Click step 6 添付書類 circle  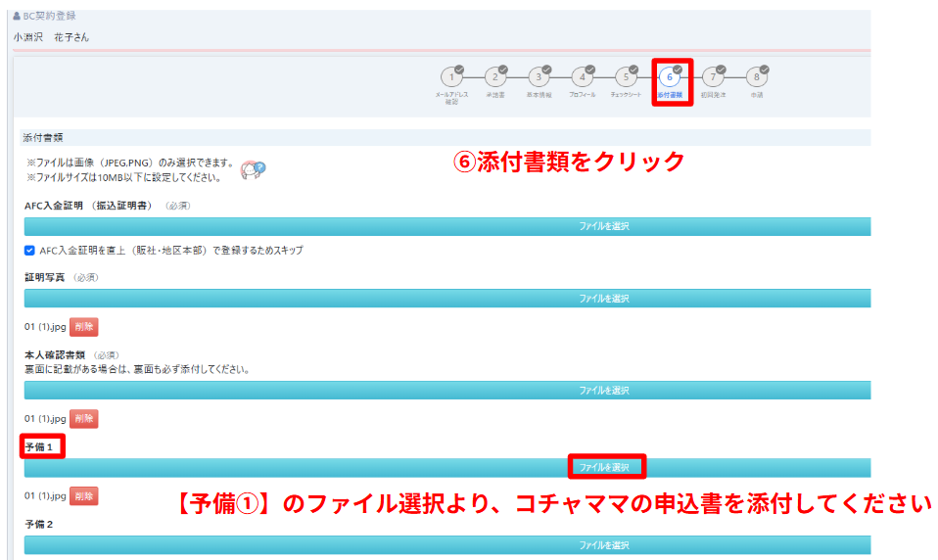(x=670, y=77)
